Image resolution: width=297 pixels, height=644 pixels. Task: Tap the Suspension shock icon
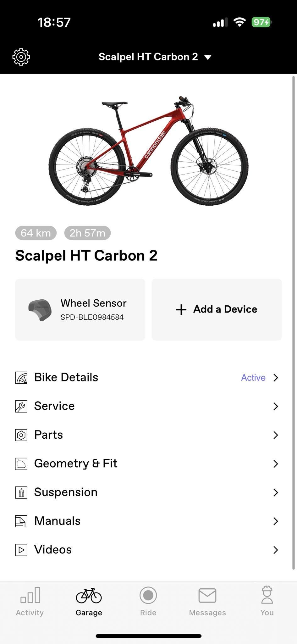click(x=21, y=492)
